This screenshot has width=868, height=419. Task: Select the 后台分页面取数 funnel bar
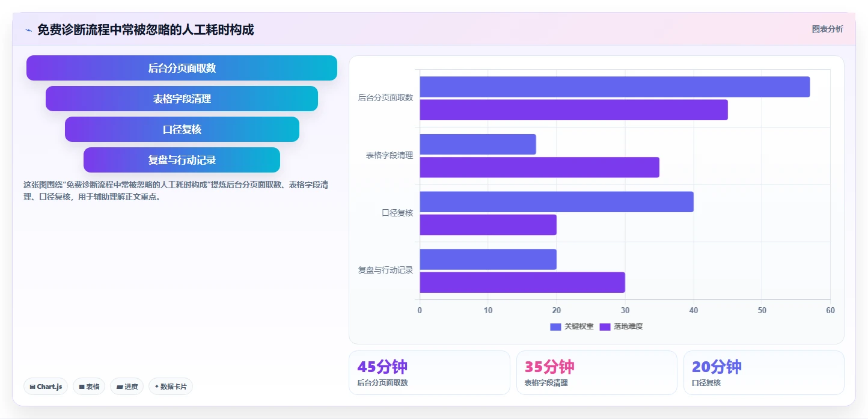pyautogui.click(x=182, y=68)
